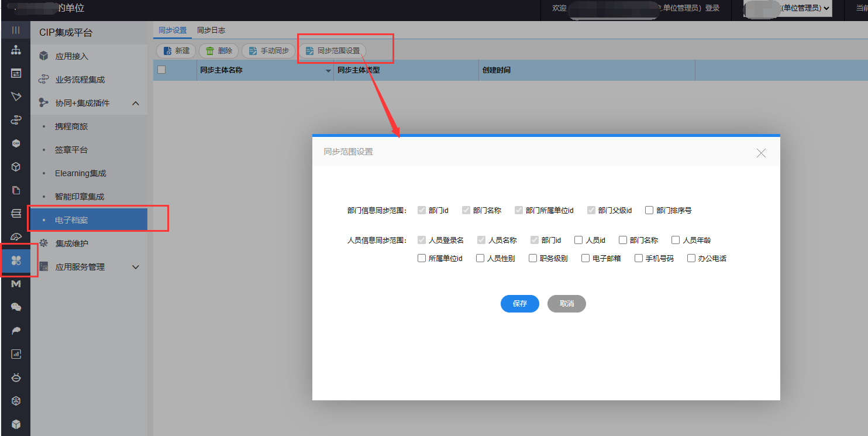Tick the 电子邮箱 checkbox
Screen dimensions: 868x436
point(585,258)
